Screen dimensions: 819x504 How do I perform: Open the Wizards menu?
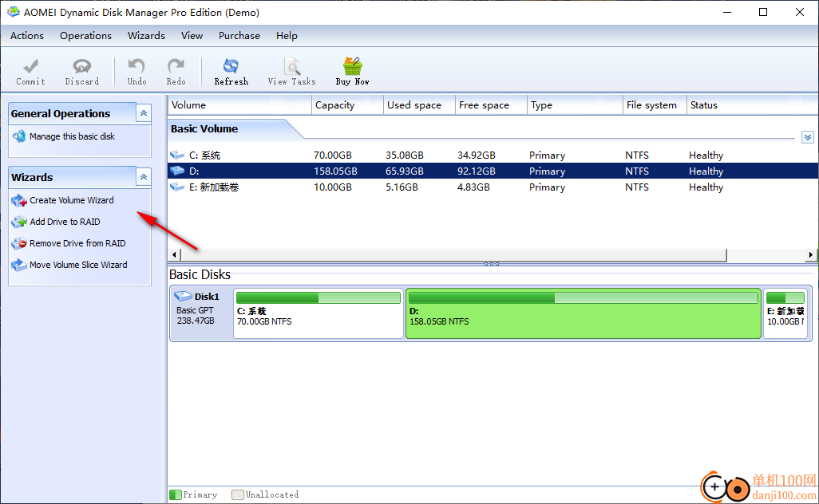coord(146,35)
